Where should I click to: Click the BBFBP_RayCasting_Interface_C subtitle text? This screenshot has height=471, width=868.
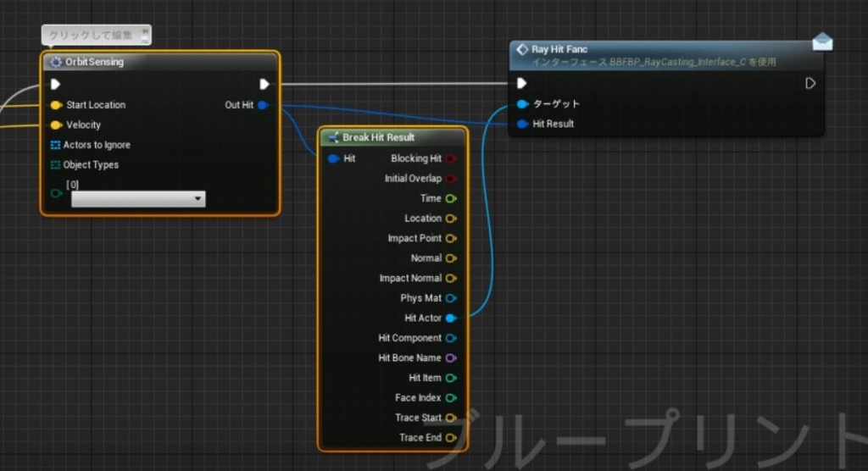pyautogui.click(x=654, y=62)
